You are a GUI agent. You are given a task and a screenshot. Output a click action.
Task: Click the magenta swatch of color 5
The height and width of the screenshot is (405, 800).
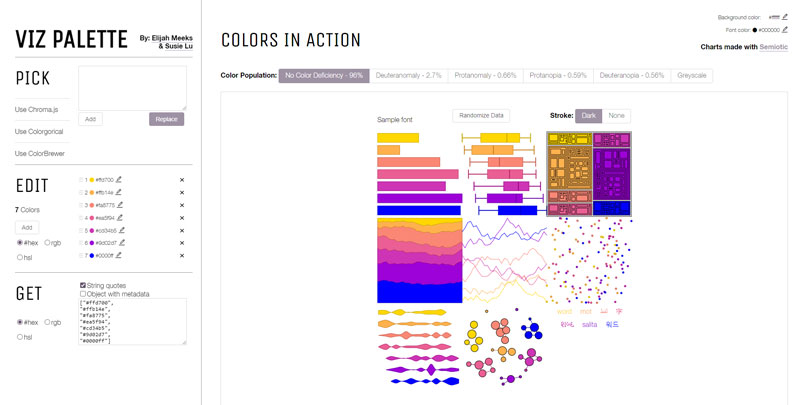point(92,231)
